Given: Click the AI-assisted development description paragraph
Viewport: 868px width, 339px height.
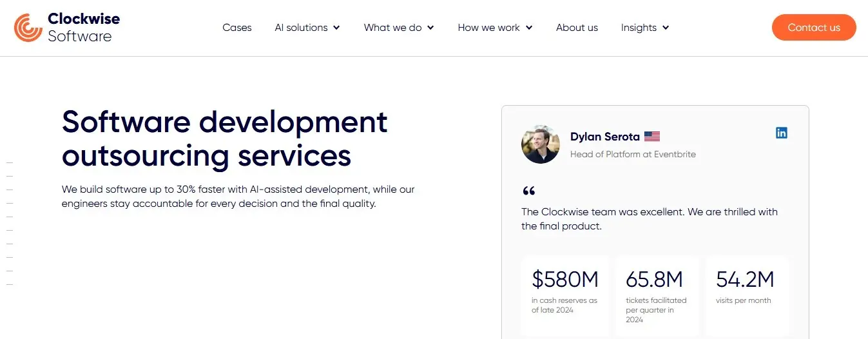Looking at the screenshot, I should point(238,197).
